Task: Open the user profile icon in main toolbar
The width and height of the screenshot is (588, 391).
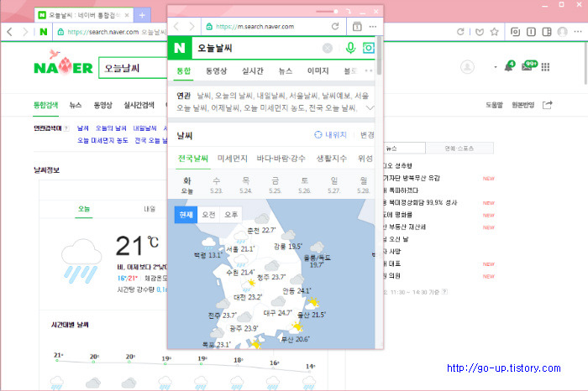Action: 562,32
